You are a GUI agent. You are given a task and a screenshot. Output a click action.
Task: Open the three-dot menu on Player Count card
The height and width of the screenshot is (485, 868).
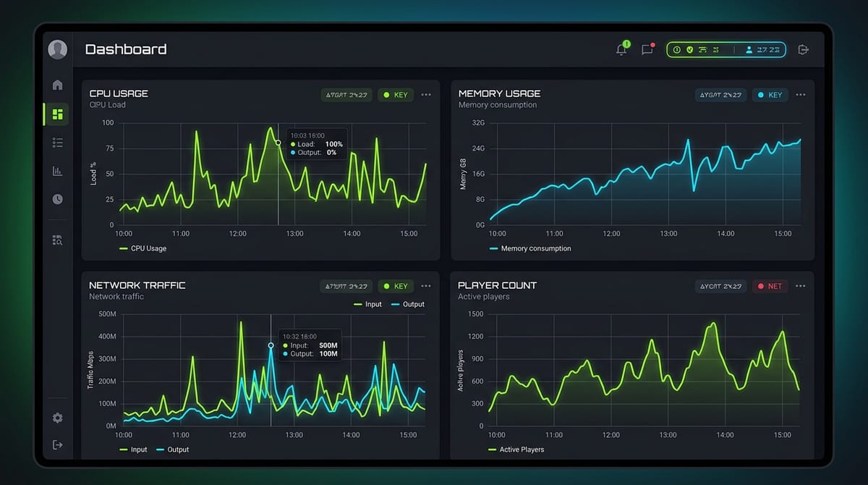[x=800, y=286]
